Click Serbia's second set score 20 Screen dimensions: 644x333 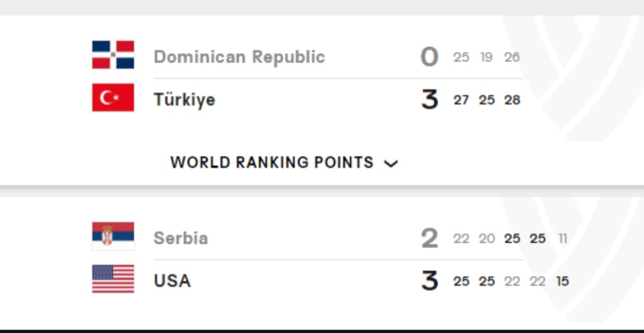click(x=486, y=239)
